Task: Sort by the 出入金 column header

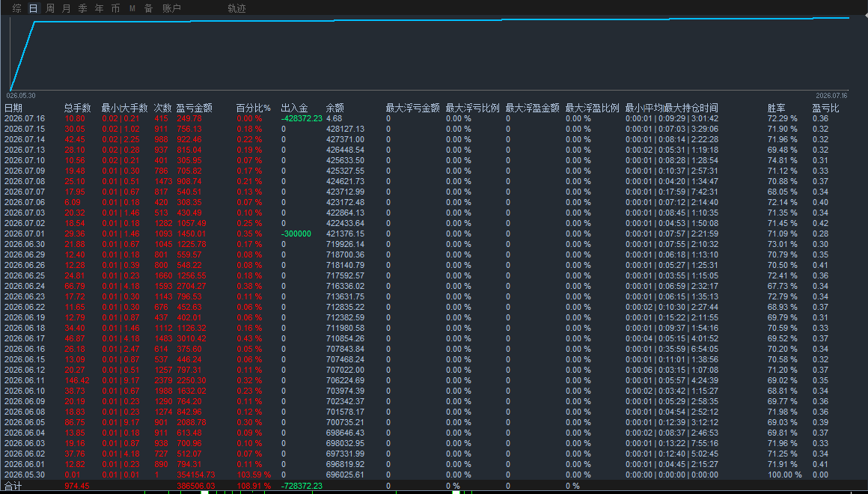Action: [295, 108]
